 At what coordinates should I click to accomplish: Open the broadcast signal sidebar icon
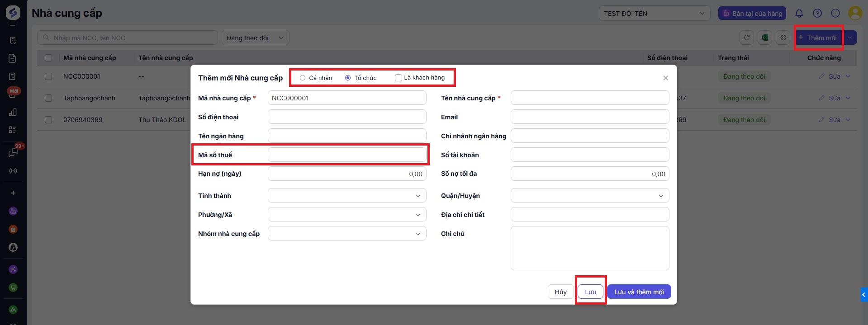tap(13, 171)
